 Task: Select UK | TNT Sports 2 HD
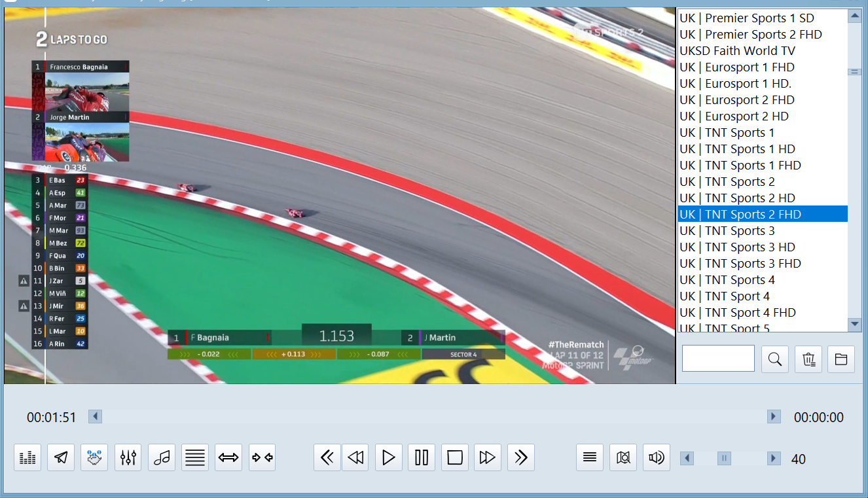(763, 198)
